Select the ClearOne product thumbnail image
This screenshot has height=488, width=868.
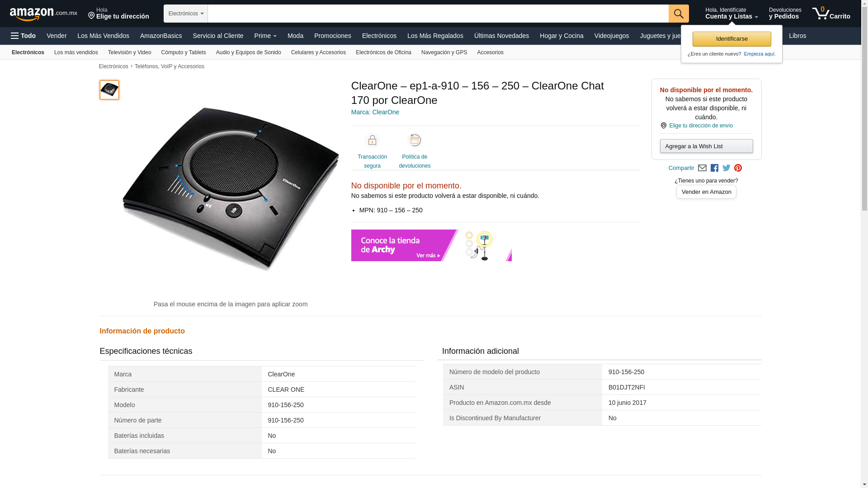pos(109,90)
